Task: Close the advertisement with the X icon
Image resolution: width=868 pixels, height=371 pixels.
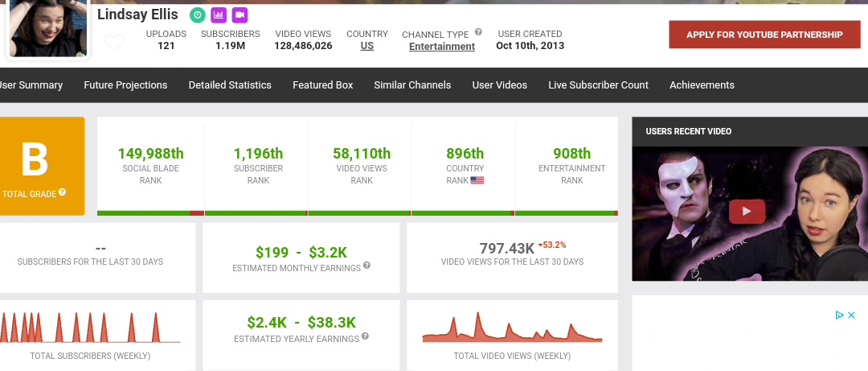Action: [852, 315]
